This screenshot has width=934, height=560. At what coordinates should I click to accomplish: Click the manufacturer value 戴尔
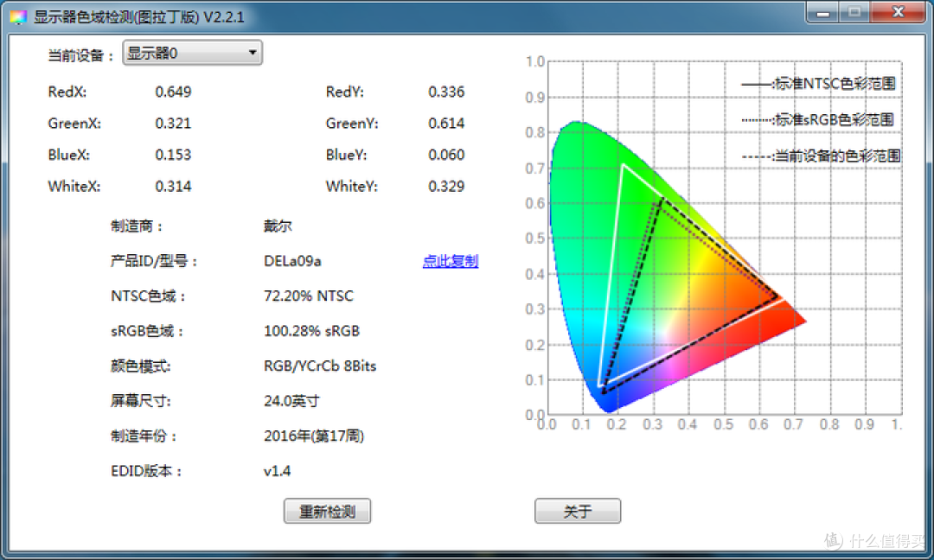(x=278, y=226)
